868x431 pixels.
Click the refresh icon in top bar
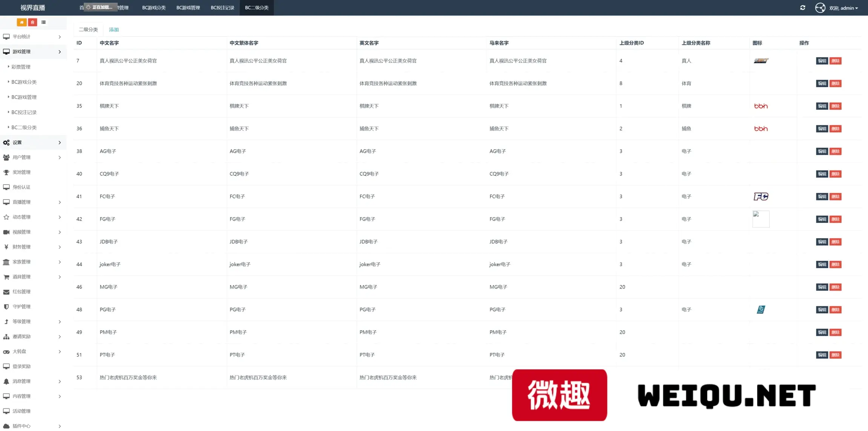[x=803, y=8]
